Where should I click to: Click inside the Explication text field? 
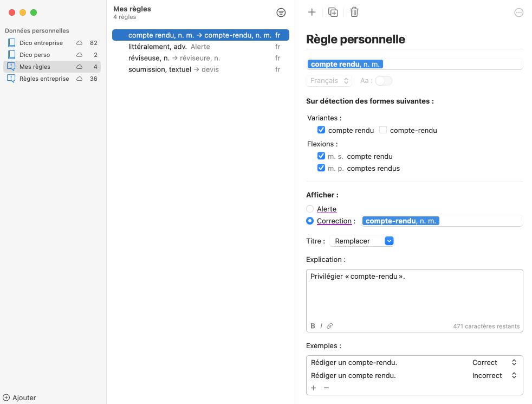tap(414, 296)
